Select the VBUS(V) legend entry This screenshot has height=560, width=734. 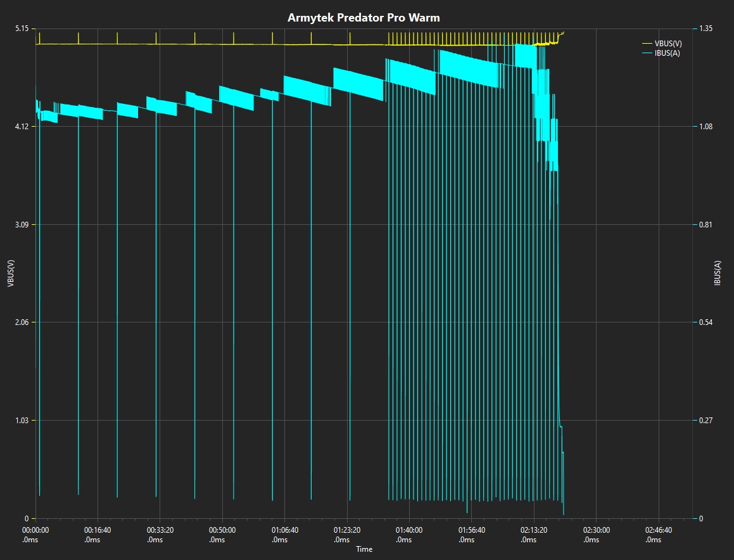point(662,44)
